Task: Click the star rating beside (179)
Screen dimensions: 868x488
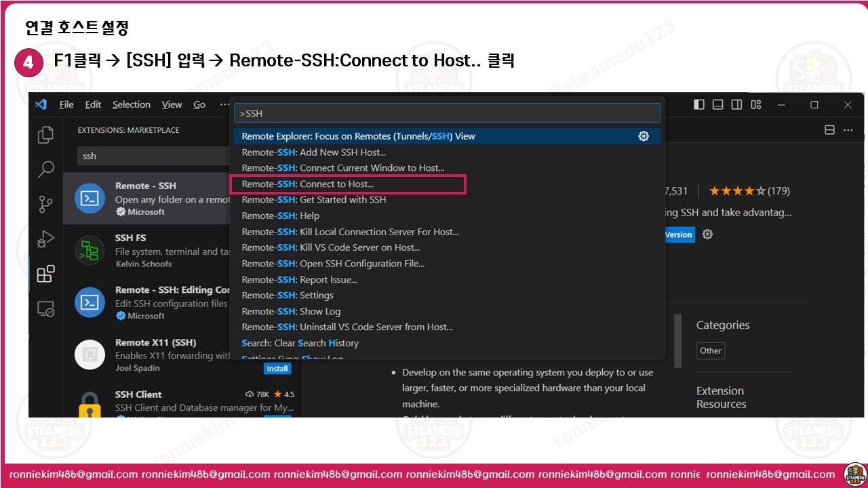Action: (737, 191)
